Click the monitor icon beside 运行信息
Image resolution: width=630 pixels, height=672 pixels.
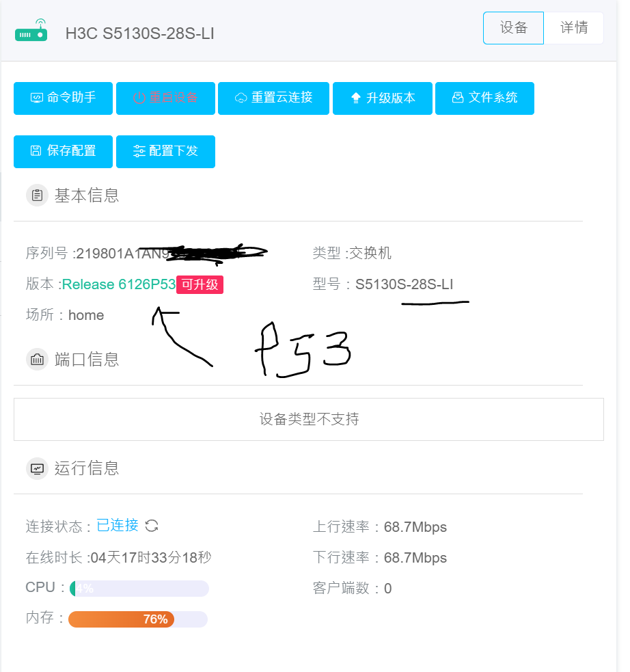[38, 468]
